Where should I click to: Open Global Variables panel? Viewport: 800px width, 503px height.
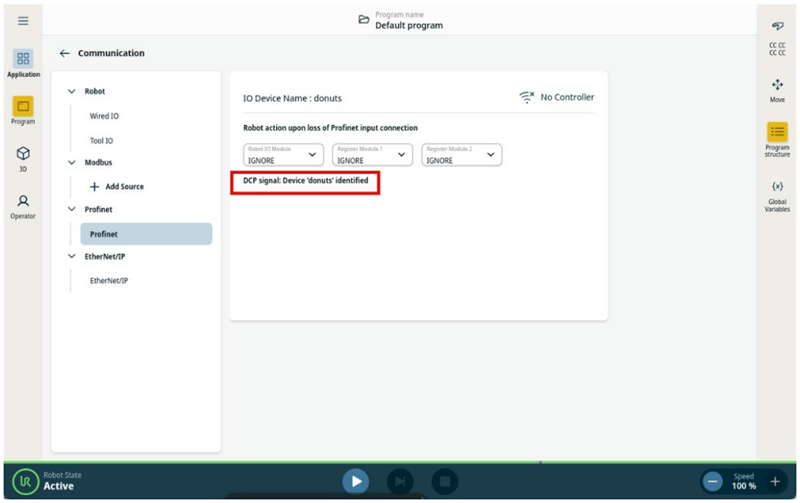point(777,194)
